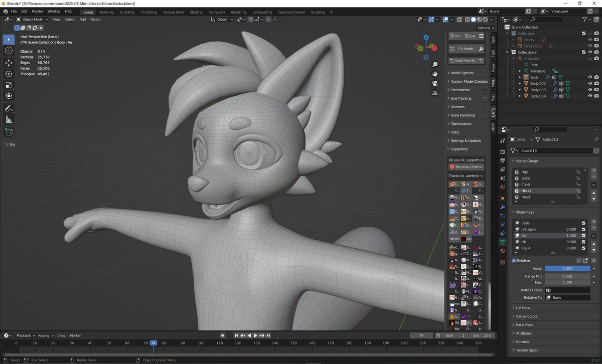Select the Transform tool
The width and height of the screenshot is (602, 364).
[9, 96]
